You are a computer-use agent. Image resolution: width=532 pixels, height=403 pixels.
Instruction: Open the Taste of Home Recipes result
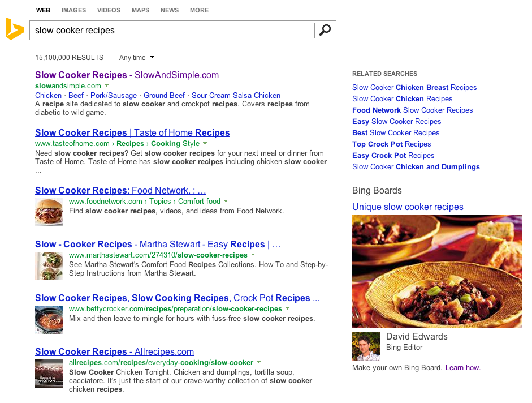(132, 132)
